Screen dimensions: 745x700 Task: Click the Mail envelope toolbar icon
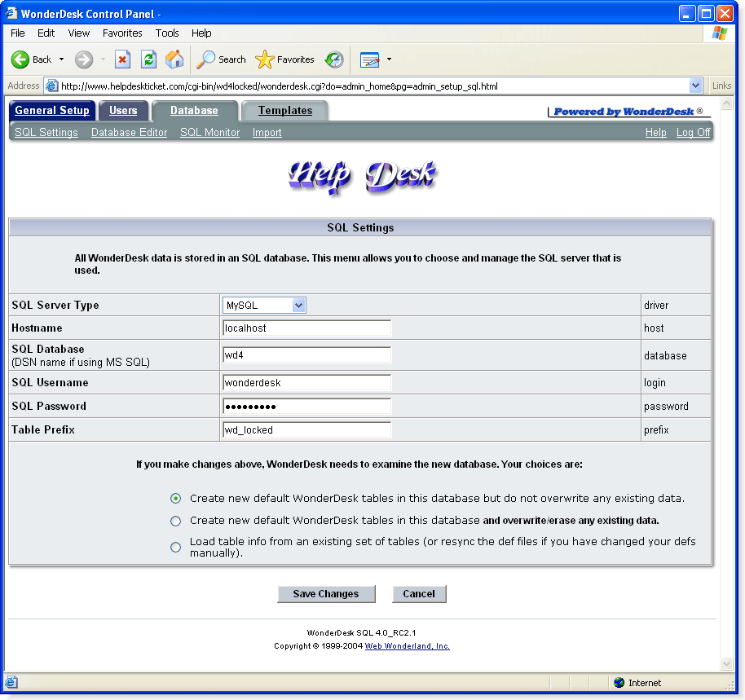[x=370, y=59]
